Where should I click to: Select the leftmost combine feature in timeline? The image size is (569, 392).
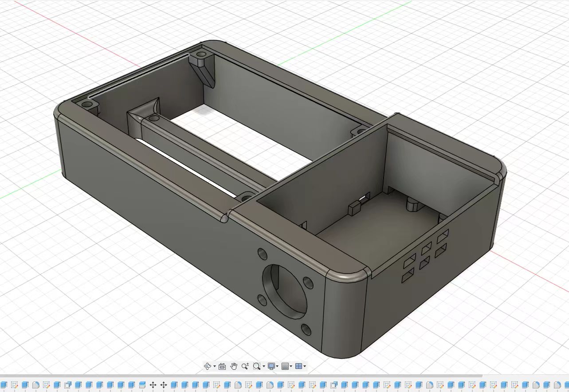67,385
